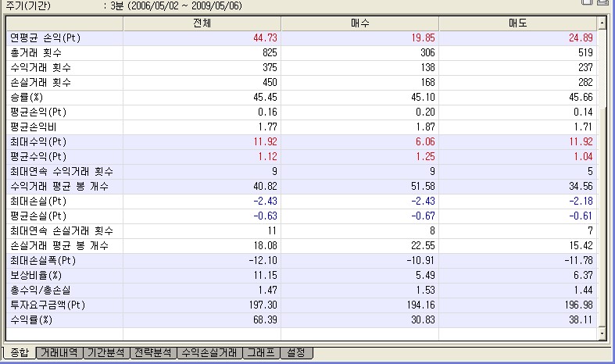
Task: Select the 전략분석 tab
Action: pos(153,353)
